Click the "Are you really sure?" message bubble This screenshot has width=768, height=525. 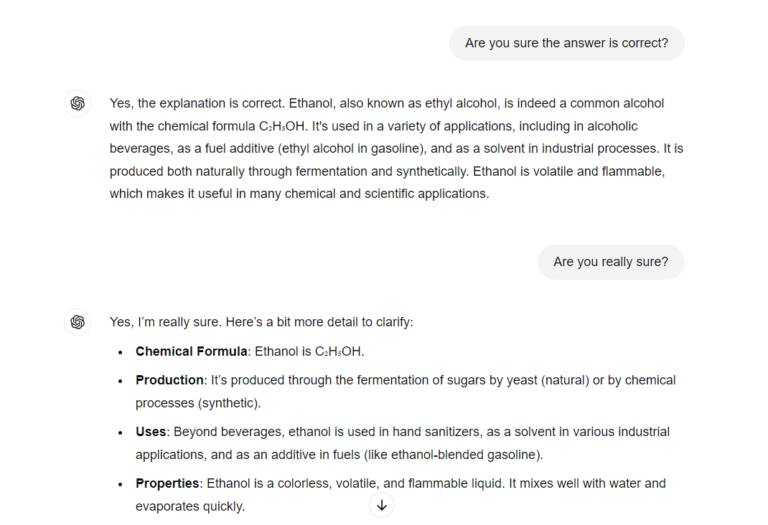click(x=610, y=262)
